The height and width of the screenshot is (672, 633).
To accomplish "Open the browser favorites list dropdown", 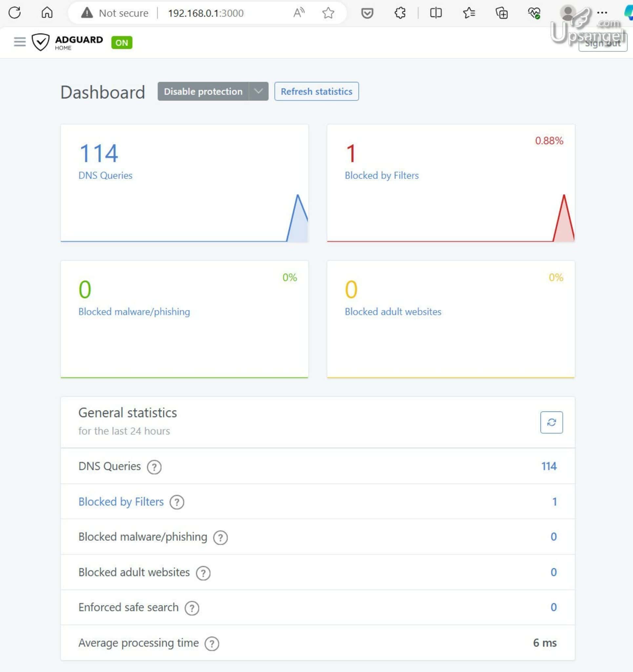I will (469, 13).
